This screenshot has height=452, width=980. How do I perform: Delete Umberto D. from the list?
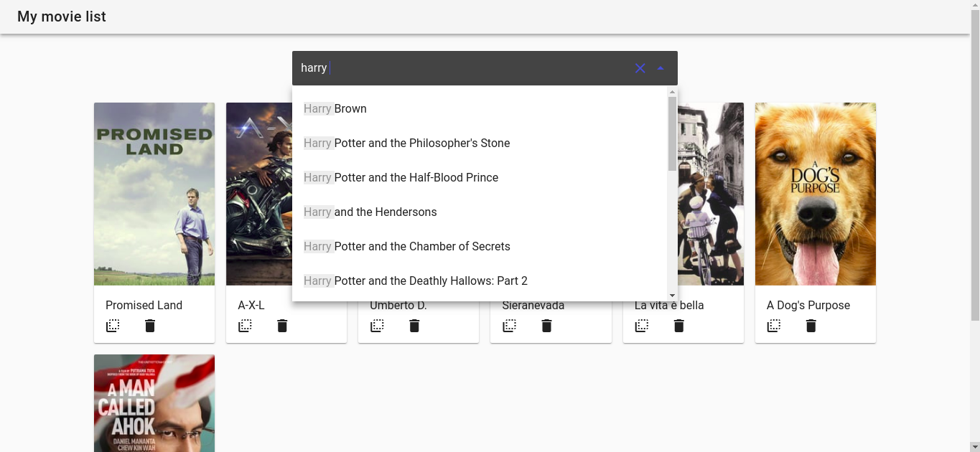click(414, 326)
